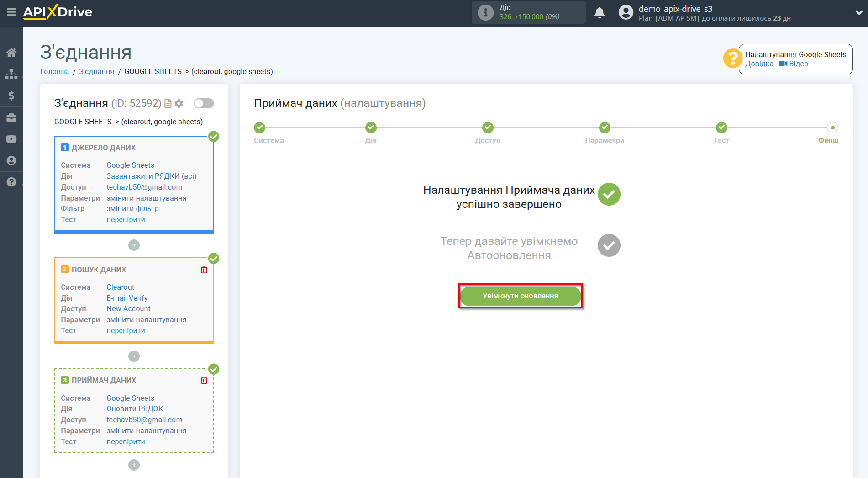The width and height of the screenshot is (868, 478).
Task: Click the plus button below Джерело даних
Action: (134, 245)
